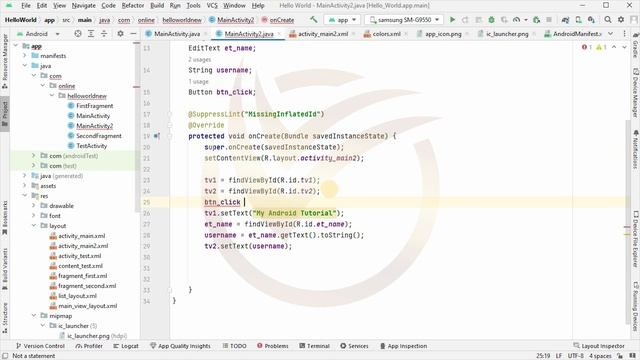
Task: Click Select Opened File target icon in Project panel
Action: click(78, 34)
